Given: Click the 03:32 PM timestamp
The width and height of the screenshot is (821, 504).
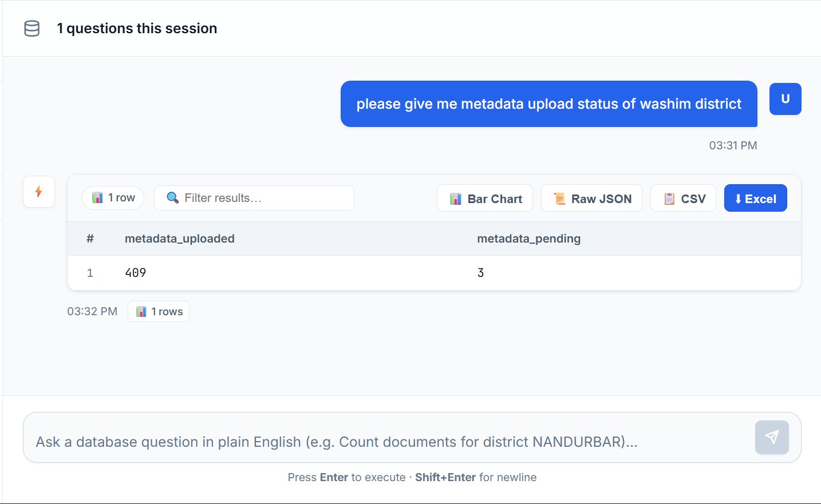Looking at the screenshot, I should (x=92, y=311).
